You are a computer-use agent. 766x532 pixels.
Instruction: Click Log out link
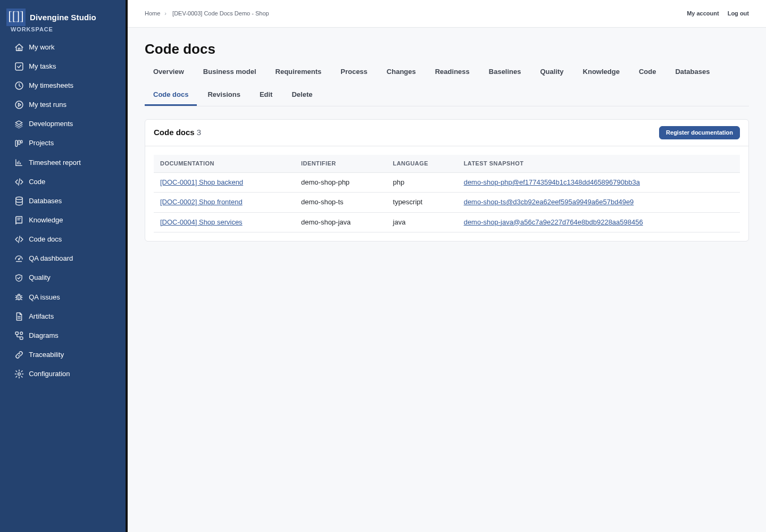(738, 14)
